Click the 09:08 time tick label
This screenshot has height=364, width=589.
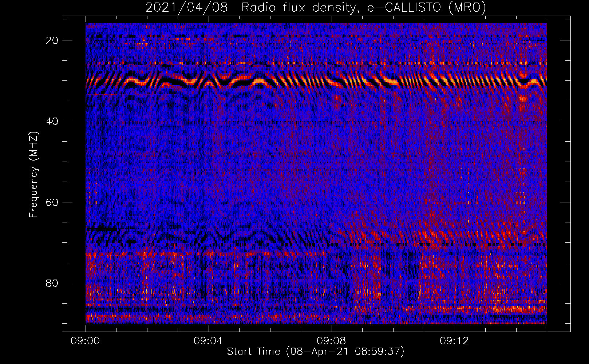pos(331,341)
